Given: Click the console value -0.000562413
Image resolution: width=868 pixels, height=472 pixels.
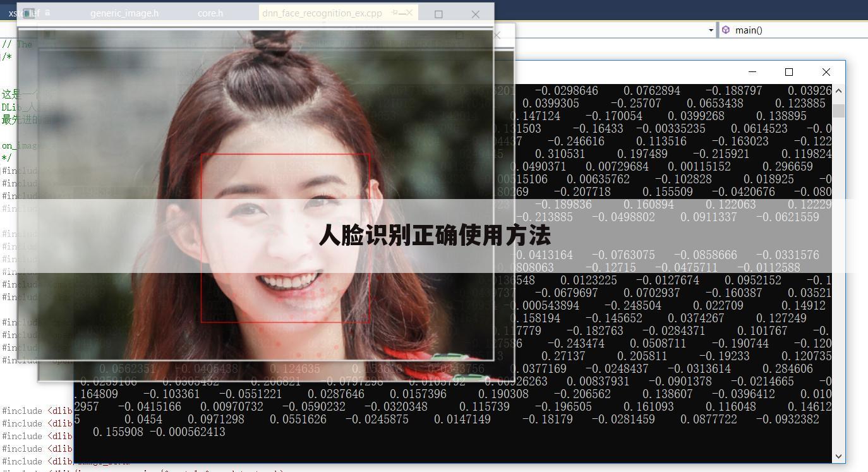Looking at the screenshot, I should pyautogui.click(x=187, y=432).
